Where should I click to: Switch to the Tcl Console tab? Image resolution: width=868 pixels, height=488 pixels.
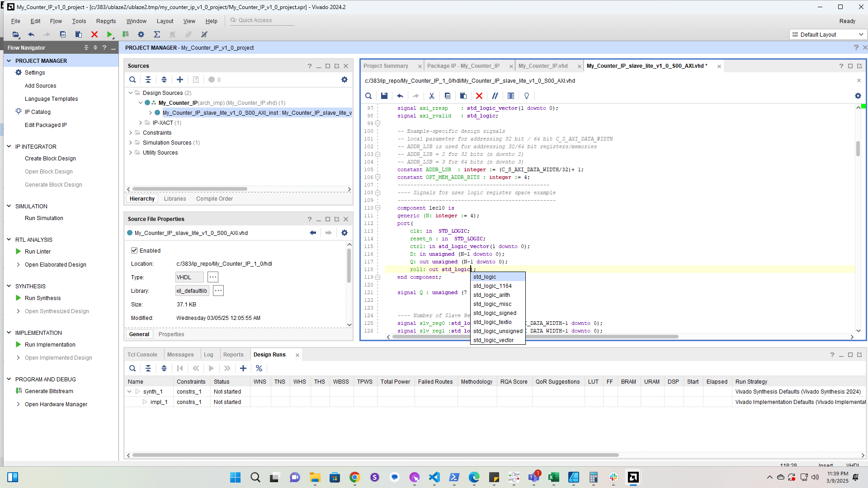point(142,355)
